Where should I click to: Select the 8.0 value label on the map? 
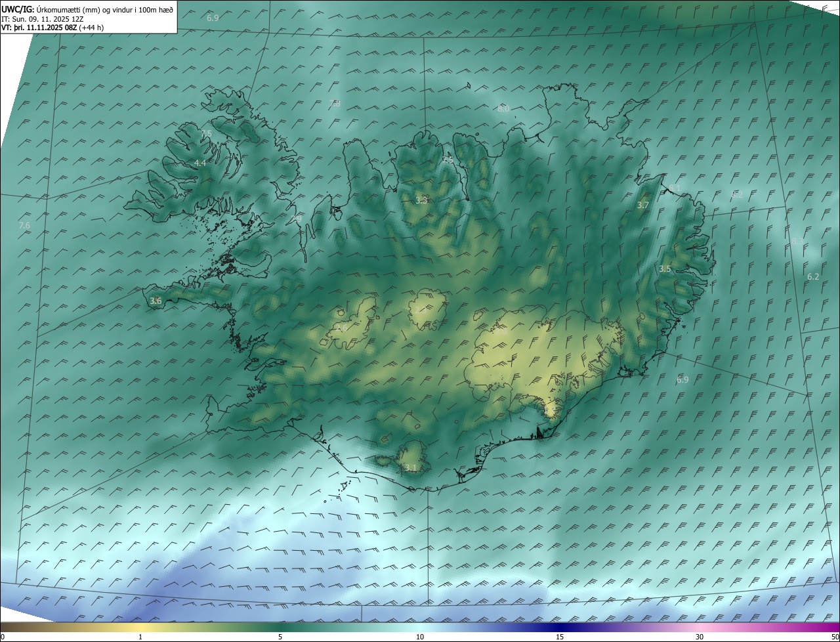coord(503,109)
